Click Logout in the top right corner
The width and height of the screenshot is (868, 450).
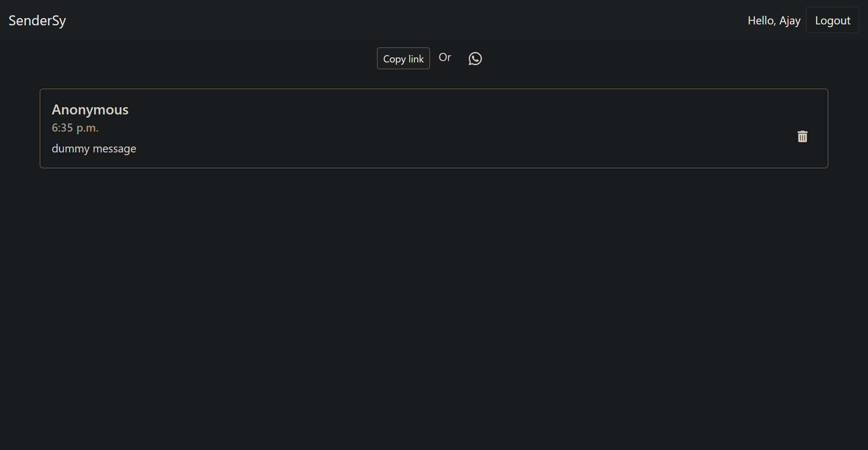832,20
